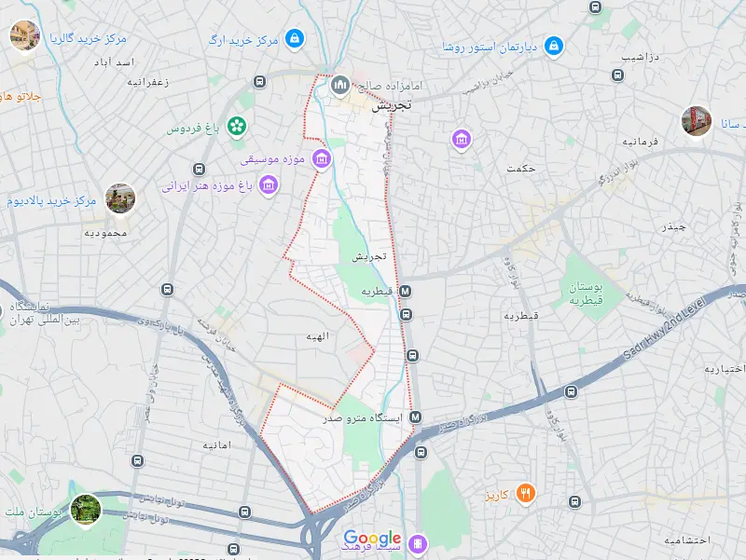The width and height of the screenshot is (746, 560).
Task: Click the بوستان قیطریه park label
Action: 587,294
